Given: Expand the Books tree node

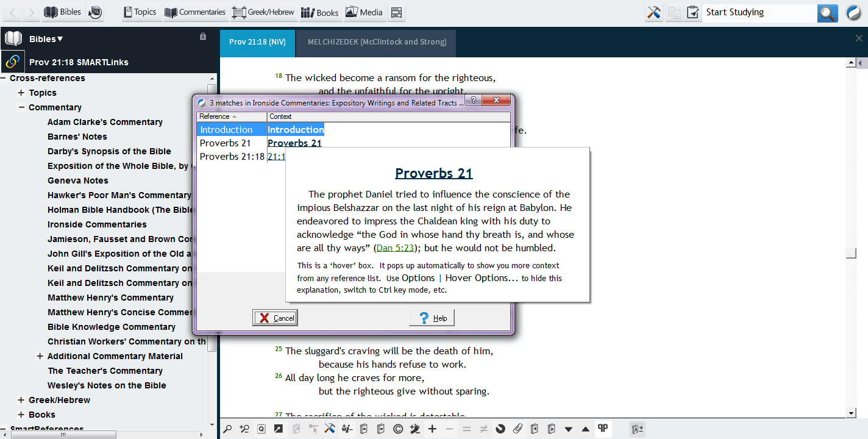Looking at the screenshot, I should [x=21, y=415].
